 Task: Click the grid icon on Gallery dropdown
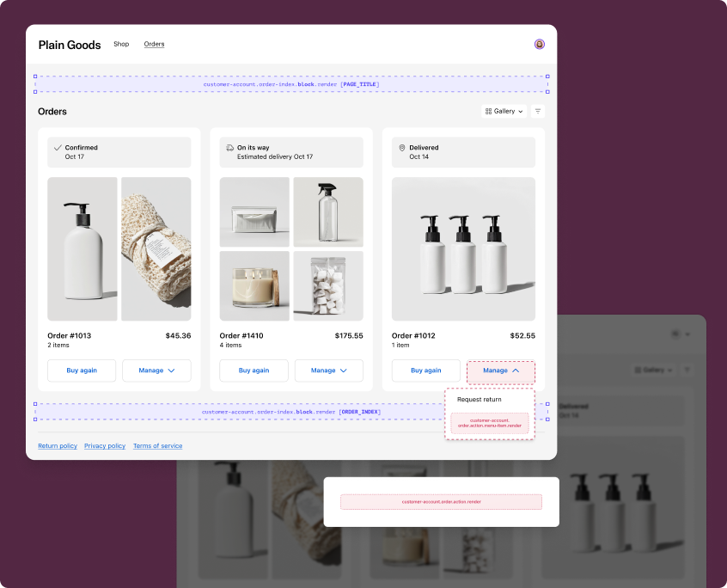click(488, 111)
